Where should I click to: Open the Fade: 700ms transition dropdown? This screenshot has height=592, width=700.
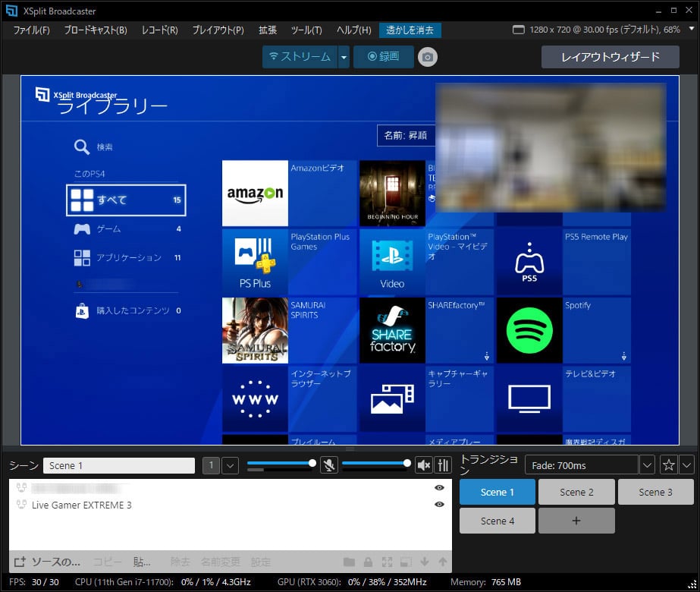pyautogui.click(x=647, y=465)
